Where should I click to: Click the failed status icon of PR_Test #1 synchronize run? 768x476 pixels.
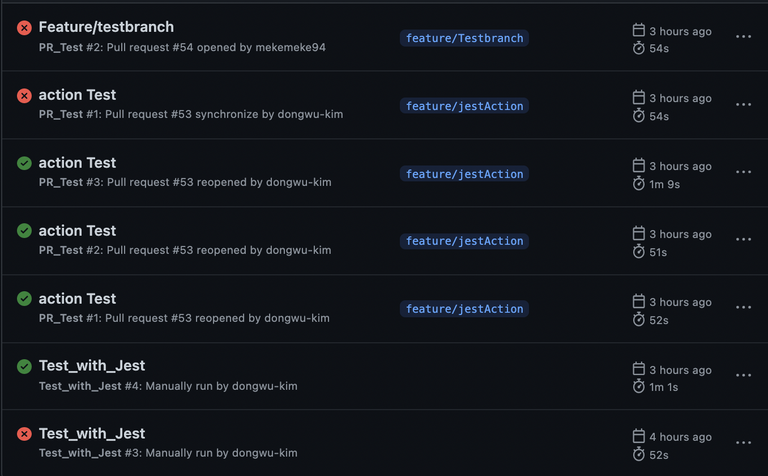coord(24,95)
